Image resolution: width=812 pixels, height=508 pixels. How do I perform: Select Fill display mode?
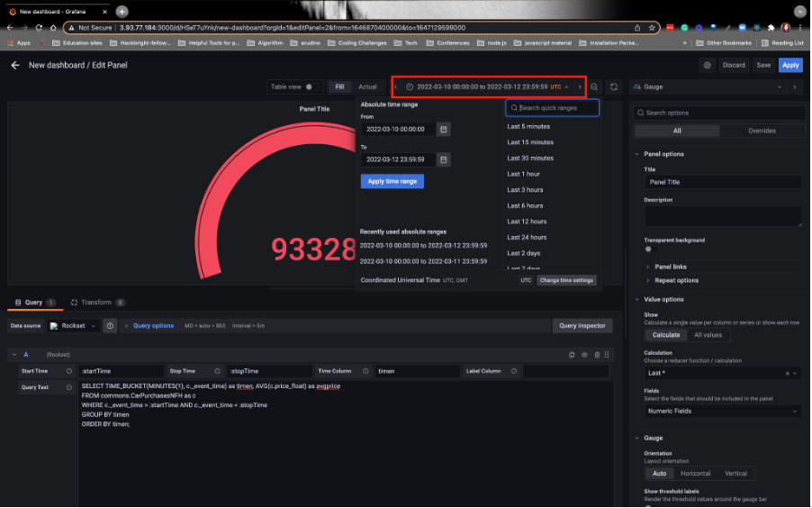point(339,87)
